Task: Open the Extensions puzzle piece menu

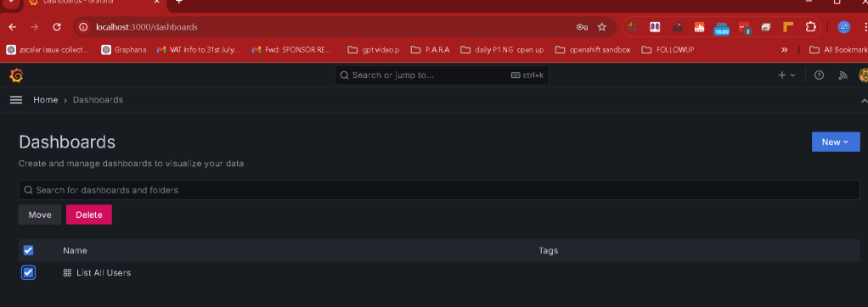Action: [x=810, y=26]
